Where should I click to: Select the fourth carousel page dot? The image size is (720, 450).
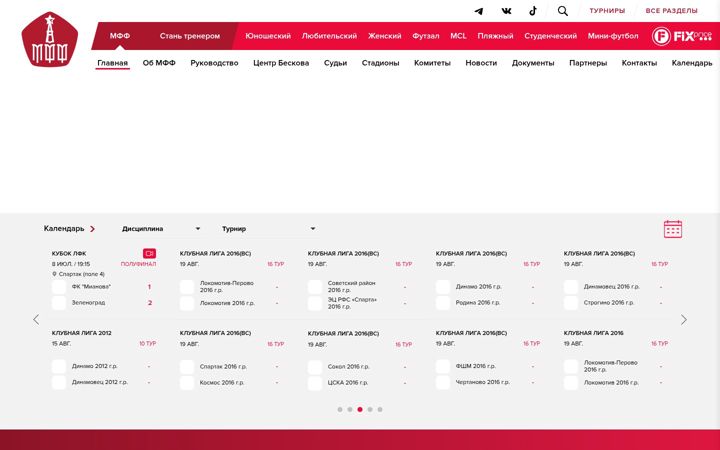pyautogui.click(x=370, y=410)
